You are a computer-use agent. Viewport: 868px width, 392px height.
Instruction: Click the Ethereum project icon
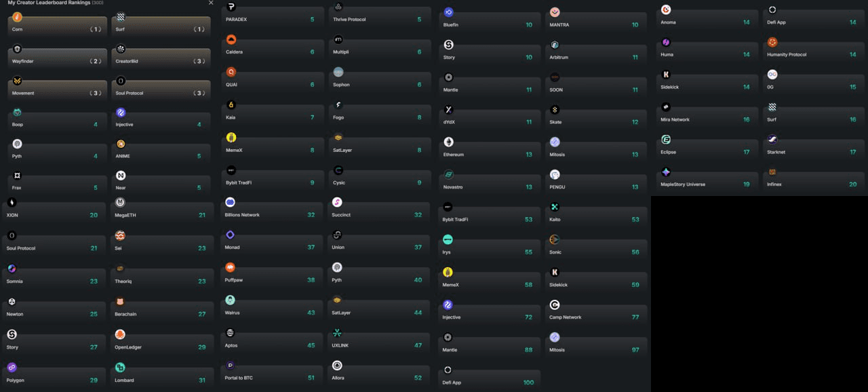tap(448, 142)
